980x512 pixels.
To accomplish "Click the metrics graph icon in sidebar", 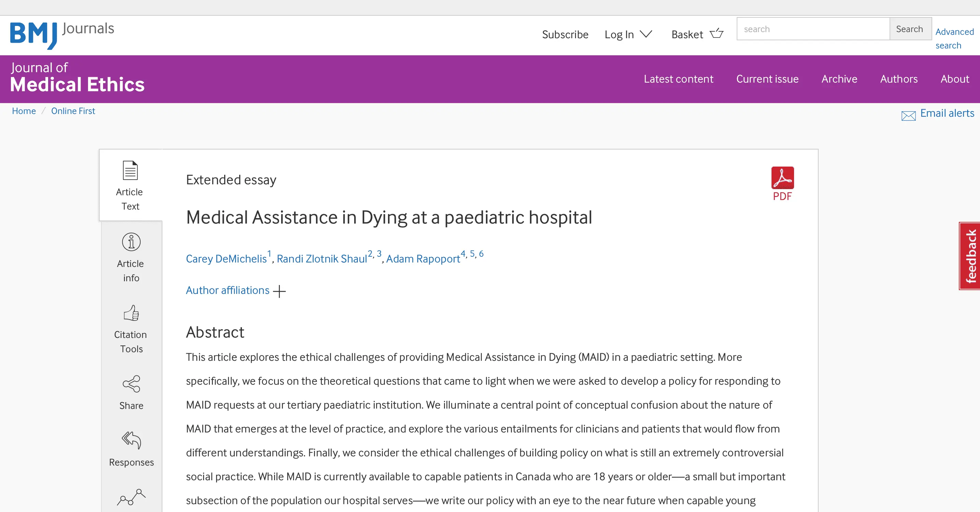I will (x=131, y=497).
